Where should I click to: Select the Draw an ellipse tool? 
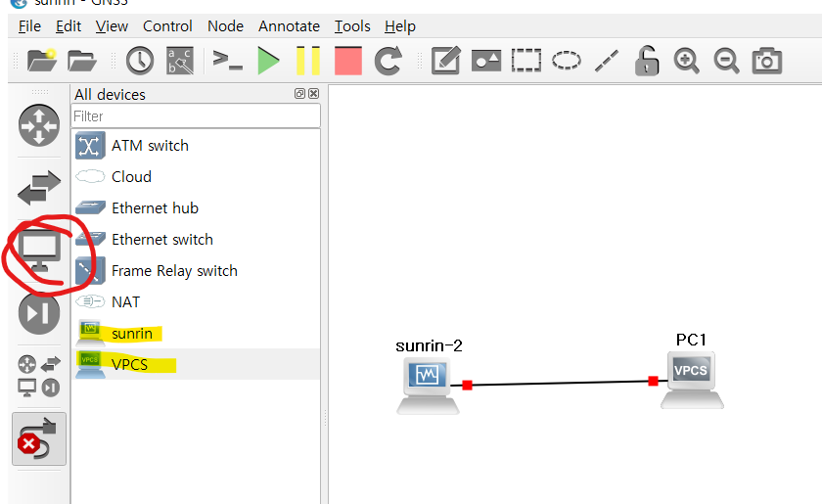(x=567, y=61)
